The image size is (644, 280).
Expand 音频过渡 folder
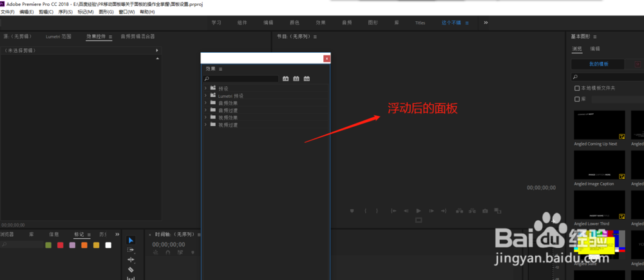pyautogui.click(x=205, y=110)
